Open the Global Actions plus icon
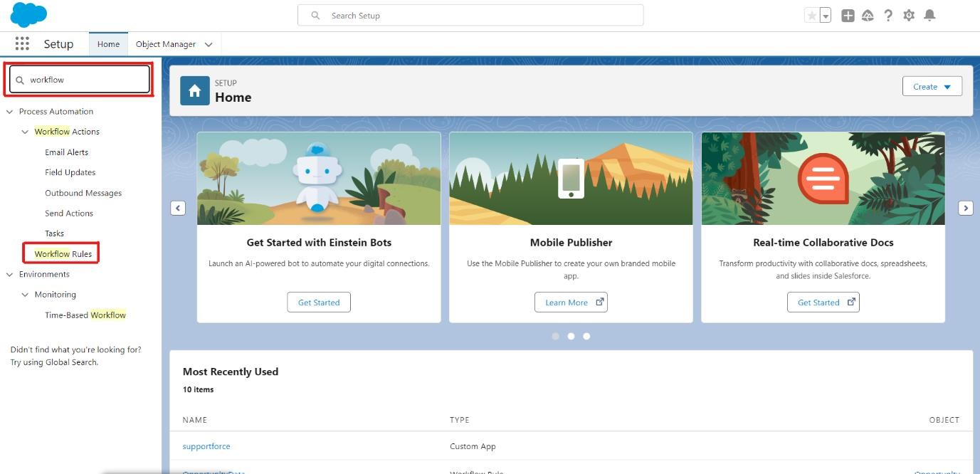This screenshot has height=474, width=980. [847, 16]
